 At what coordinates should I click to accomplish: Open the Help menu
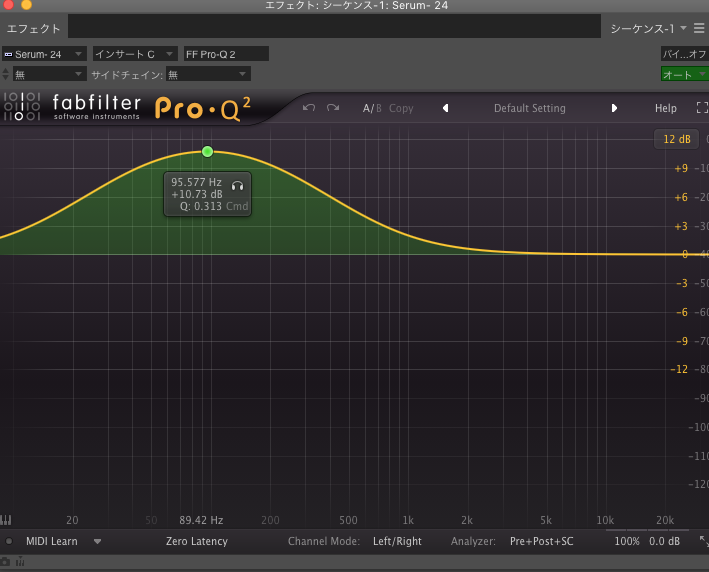click(x=666, y=109)
